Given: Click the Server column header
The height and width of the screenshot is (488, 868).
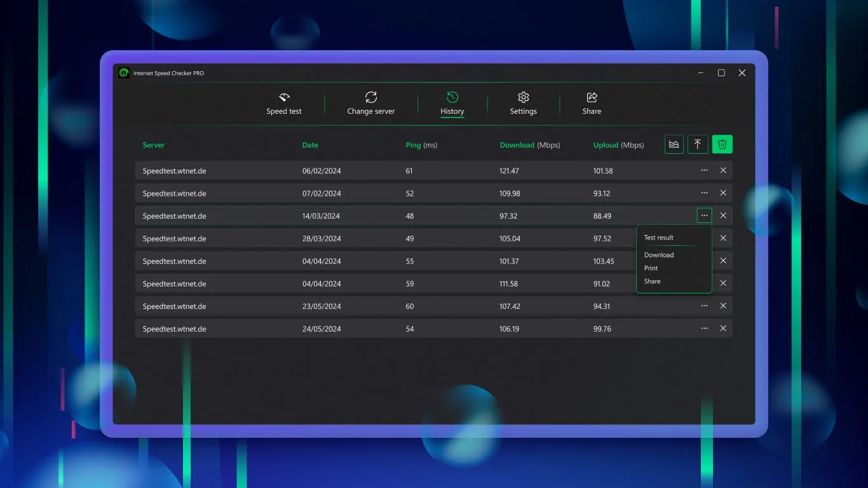Looking at the screenshot, I should [153, 145].
